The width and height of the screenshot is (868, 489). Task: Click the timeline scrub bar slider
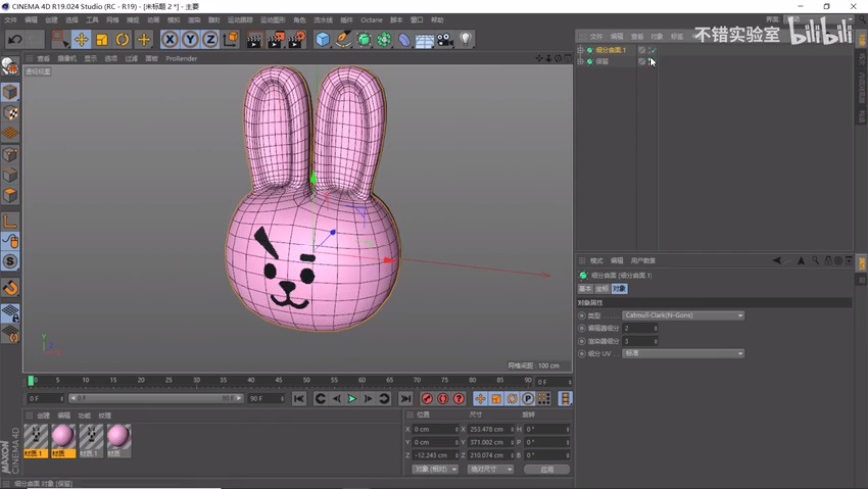156,399
